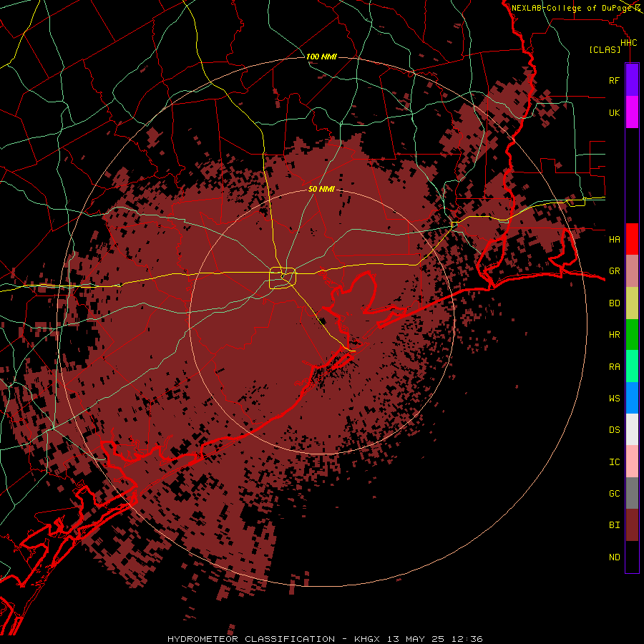
Task: Click the GC gray legend swatch
Action: pyautogui.click(x=632, y=493)
